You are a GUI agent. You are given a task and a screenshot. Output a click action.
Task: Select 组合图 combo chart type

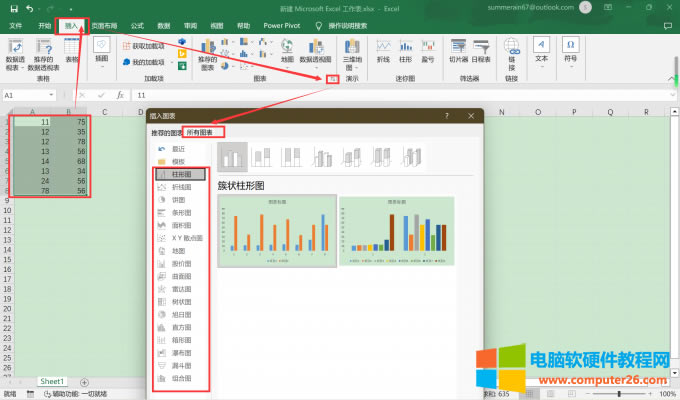click(x=178, y=379)
